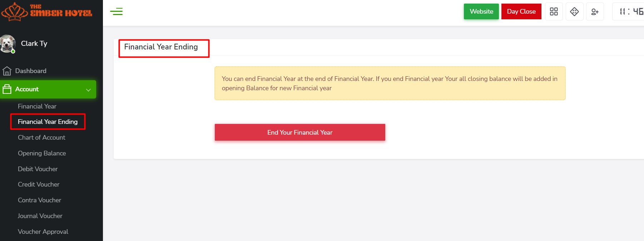
Task: Click the Account briefcase icon
Action: pos(7,89)
